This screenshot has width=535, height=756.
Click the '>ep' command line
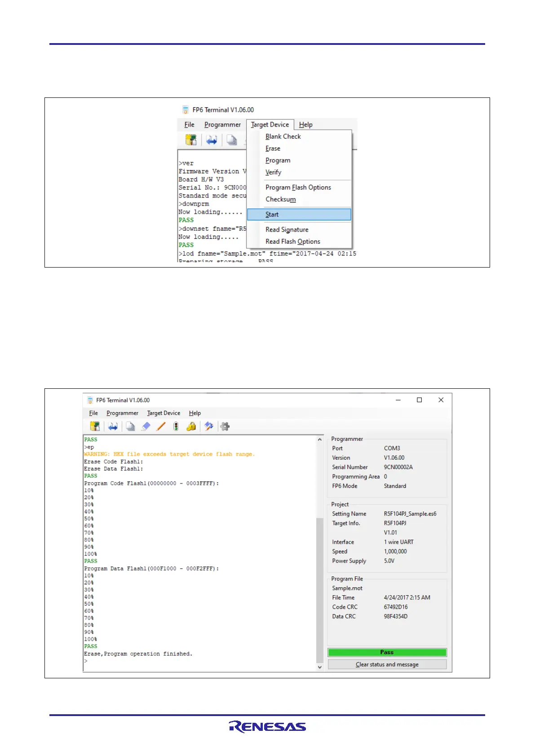[x=89, y=447]
